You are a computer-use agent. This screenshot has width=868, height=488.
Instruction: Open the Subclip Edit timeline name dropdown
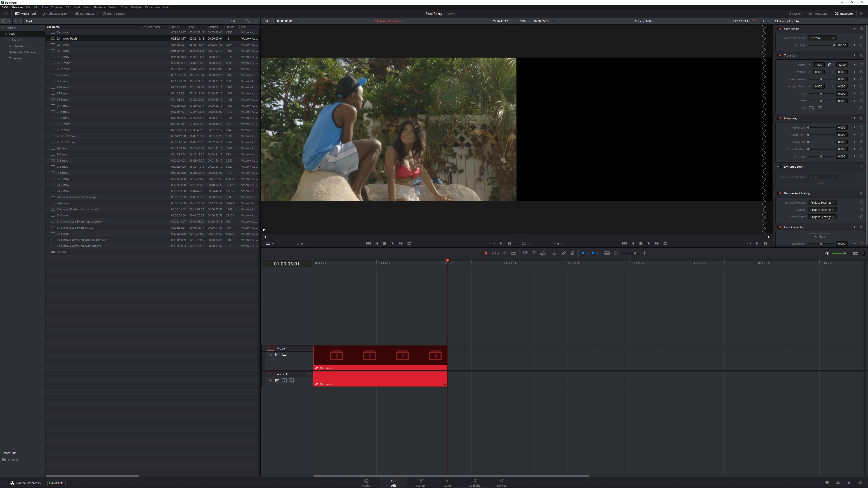(645, 21)
